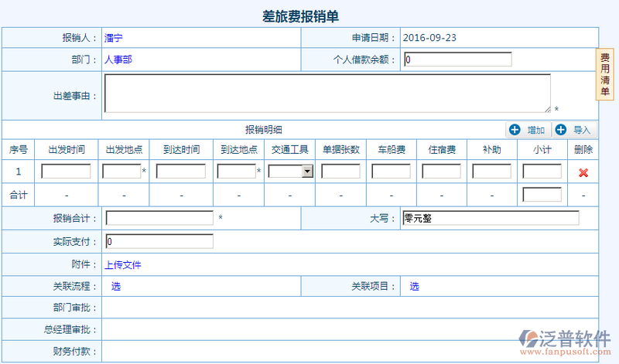This screenshot has width=619, height=364.
Task: Click the 大写 field showing 零元整
Action: 491,218
